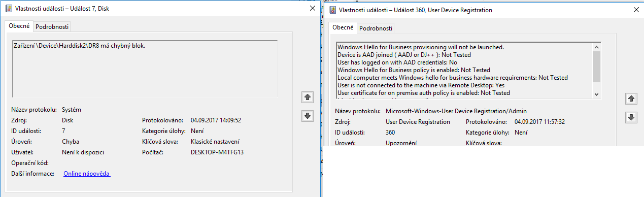Open the Podrobnosti tab in the Event 360 window
The image size is (644, 197).
[x=376, y=28]
